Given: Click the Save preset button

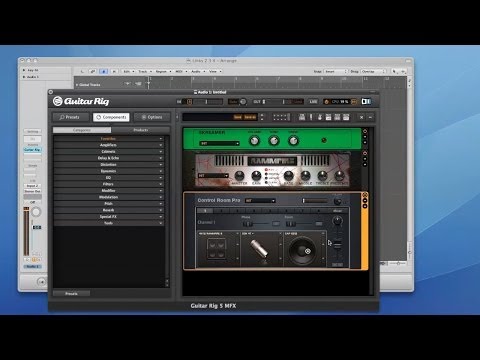Looking at the screenshot, I should pyautogui.click(x=238, y=117).
